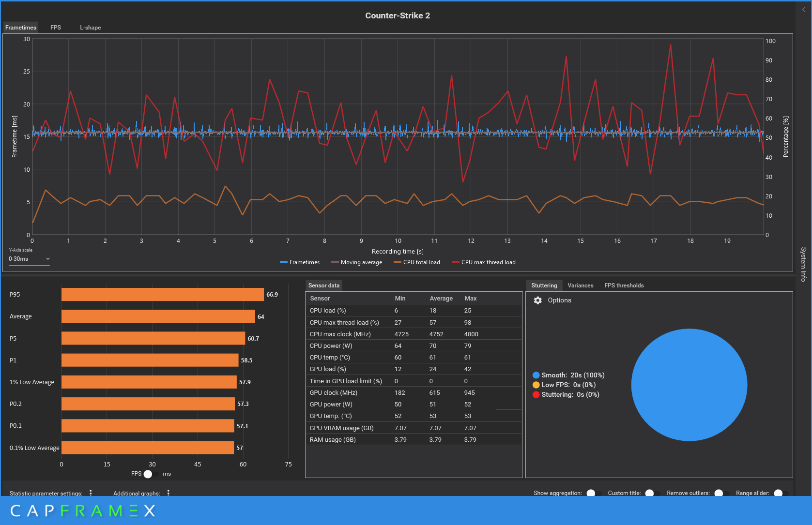Click the blue Smooth legend swatch
812x525 pixels.
(536, 375)
